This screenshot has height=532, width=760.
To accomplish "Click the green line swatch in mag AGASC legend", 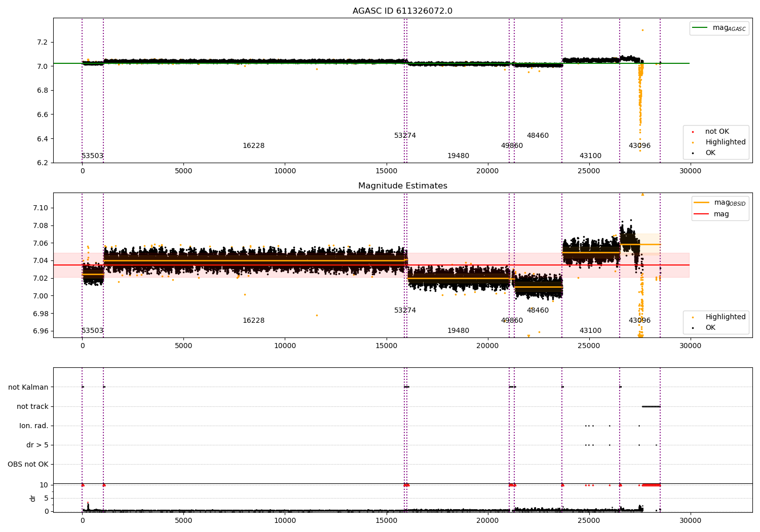I will point(700,28).
